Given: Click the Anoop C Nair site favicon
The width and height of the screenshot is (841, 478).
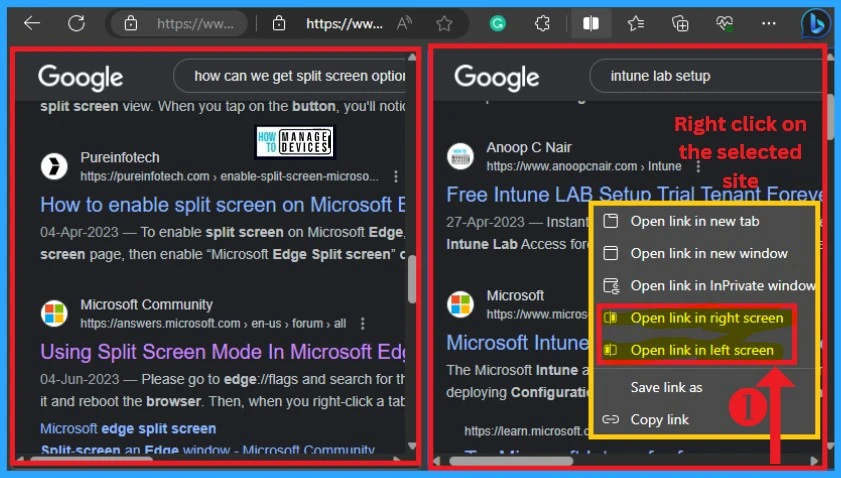Looking at the screenshot, I should (460, 157).
